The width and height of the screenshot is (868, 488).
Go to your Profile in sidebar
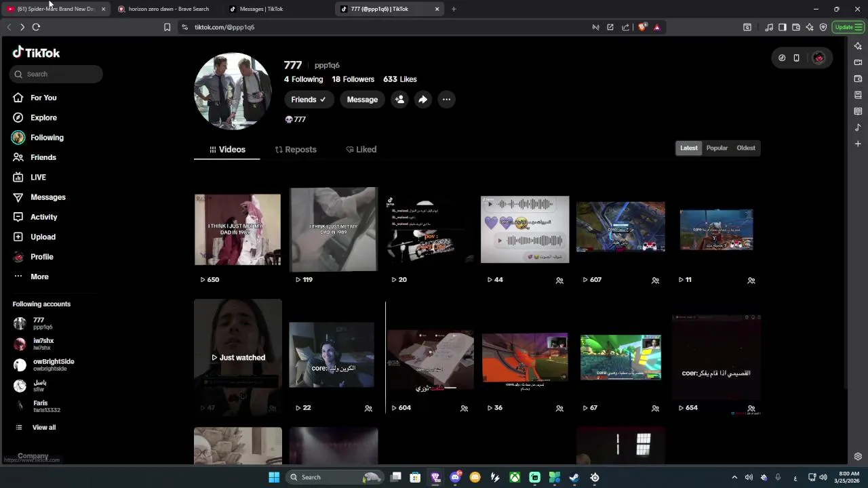[41, 257]
